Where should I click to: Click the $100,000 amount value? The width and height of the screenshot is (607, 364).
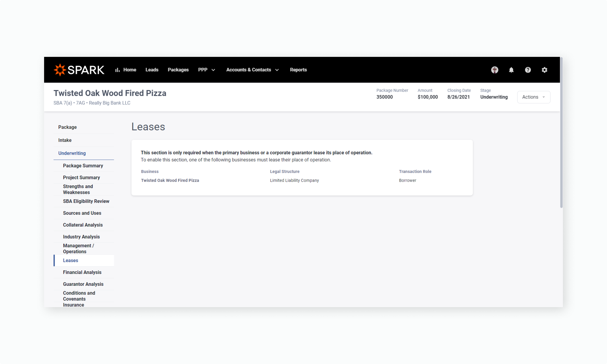[x=428, y=97]
